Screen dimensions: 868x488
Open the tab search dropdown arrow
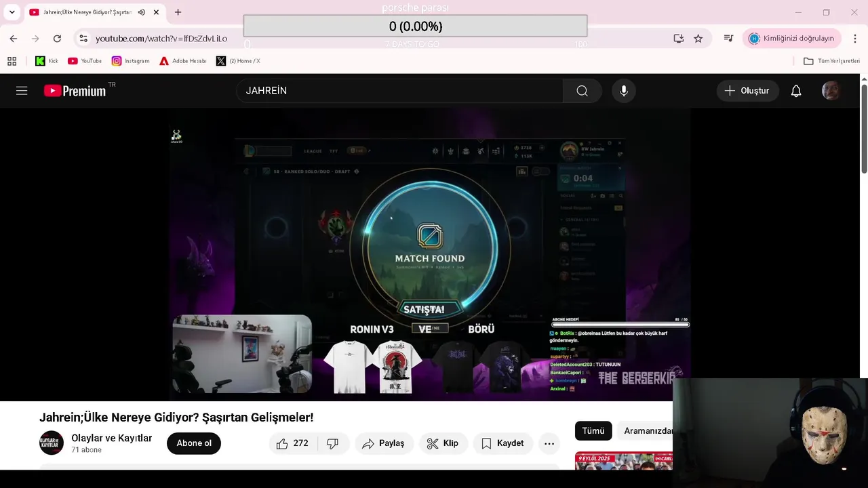[12, 12]
